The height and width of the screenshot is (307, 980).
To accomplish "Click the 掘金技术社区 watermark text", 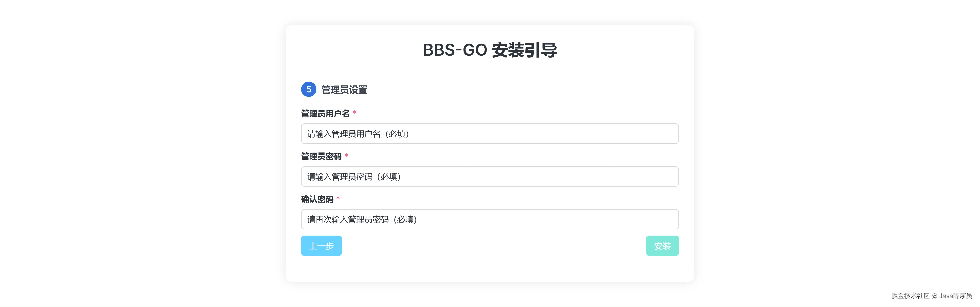I will pyautogui.click(x=910, y=296).
